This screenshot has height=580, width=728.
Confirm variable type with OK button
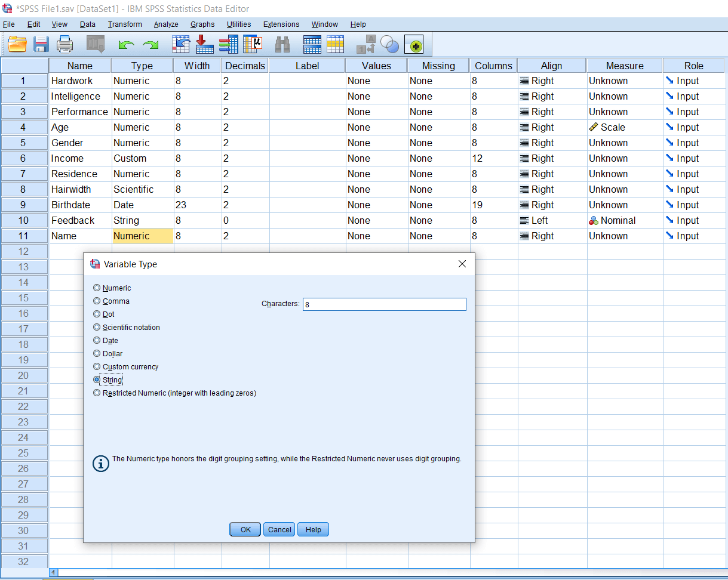[x=244, y=529]
